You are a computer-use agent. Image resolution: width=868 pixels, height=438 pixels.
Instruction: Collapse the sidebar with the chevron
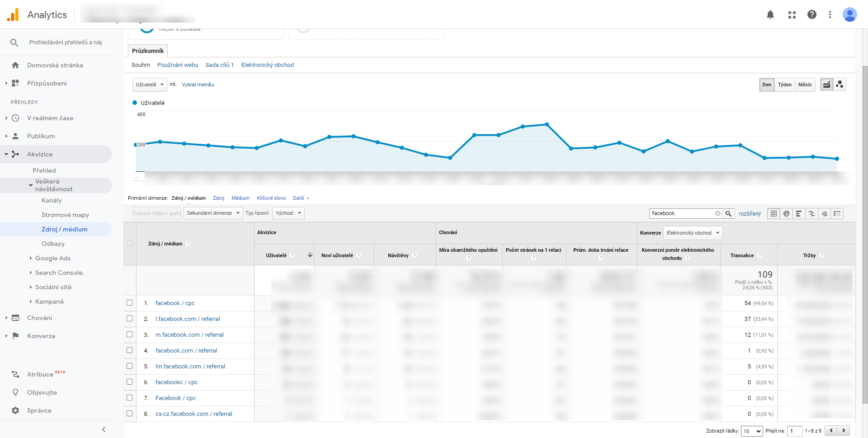pyautogui.click(x=104, y=429)
